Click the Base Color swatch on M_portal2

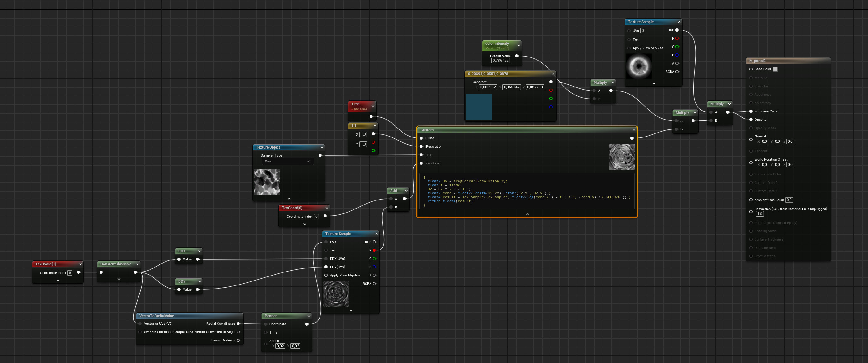click(x=775, y=69)
